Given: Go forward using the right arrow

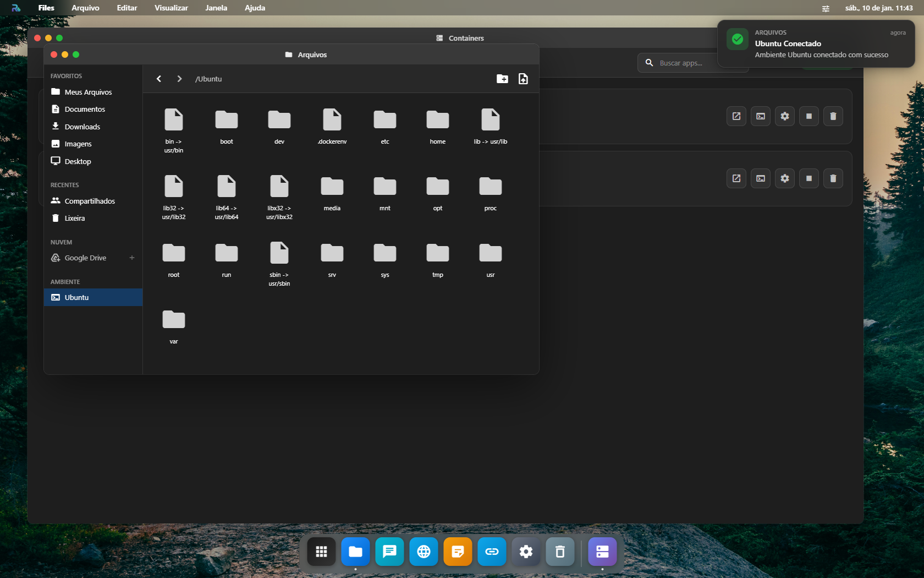Looking at the screenshot, I should [179, 79].
